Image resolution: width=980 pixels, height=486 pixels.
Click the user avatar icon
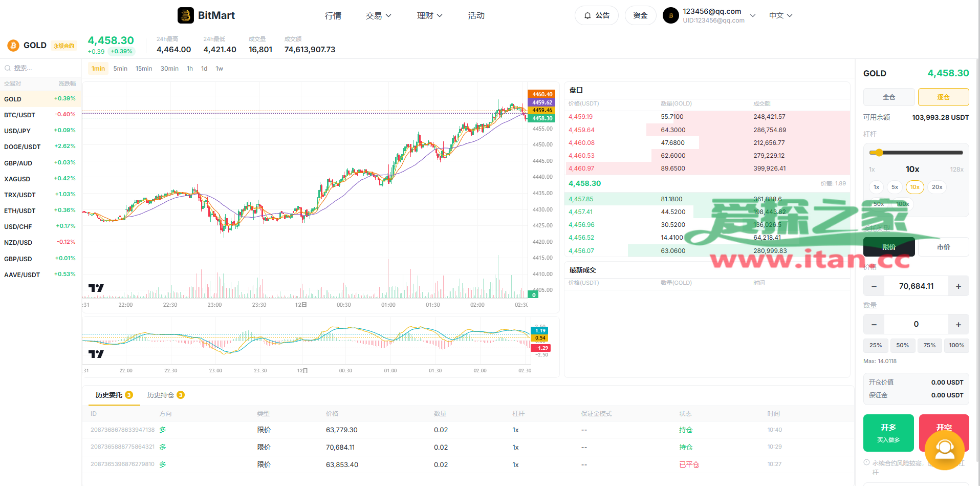point(671,15)
